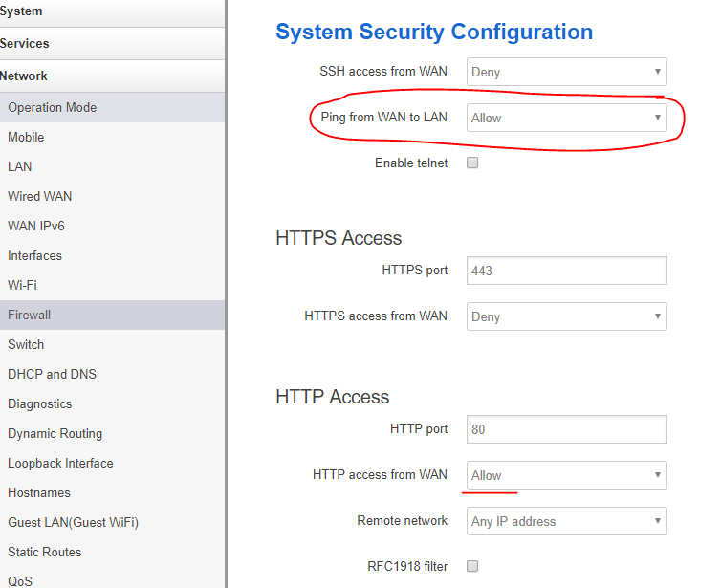This screenshot has height=588, width=721.
Task: Open the Services menu section
Action: (x=25, y=43)
